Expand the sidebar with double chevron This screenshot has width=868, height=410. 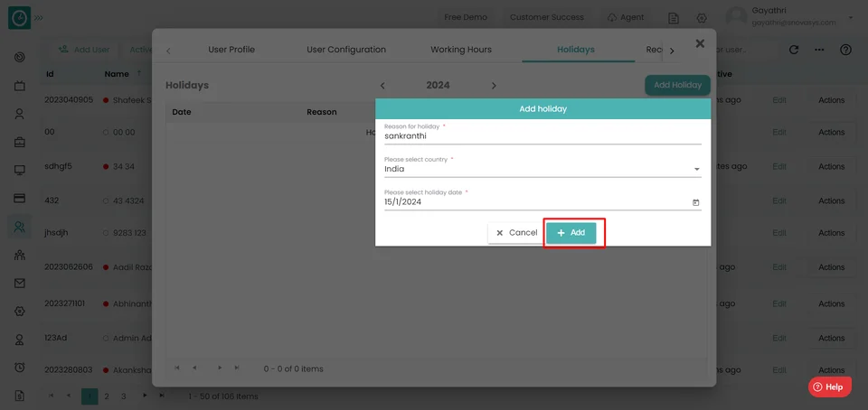(39, 18)
